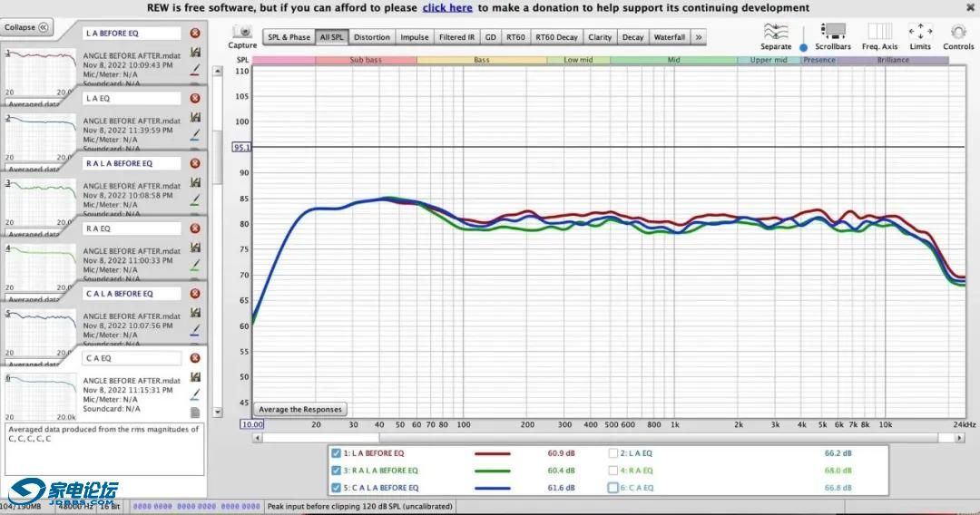Viewport: 980px width, 515px height.
Task: Separate the traces with Separate tool
Action: click(776, 37)
